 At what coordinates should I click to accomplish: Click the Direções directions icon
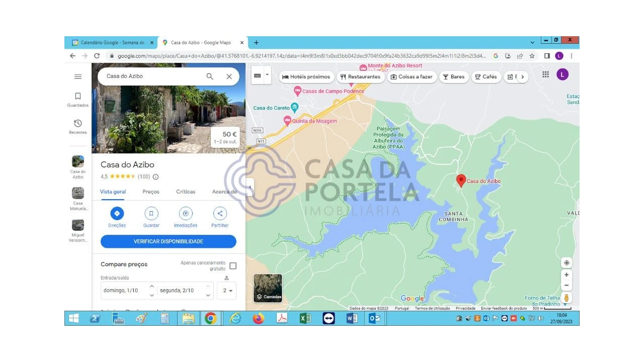click(117, 213)
